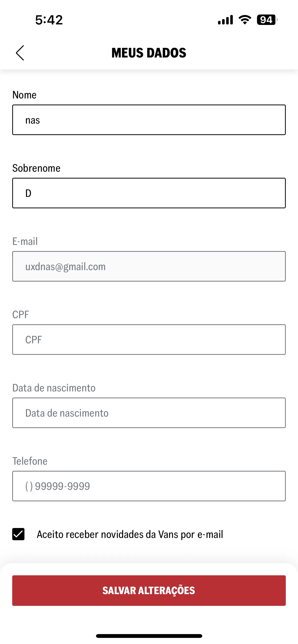Focus the CPF input field
Image resolution: width=298 pixels, height=644 pixels.
click(149, 340)
